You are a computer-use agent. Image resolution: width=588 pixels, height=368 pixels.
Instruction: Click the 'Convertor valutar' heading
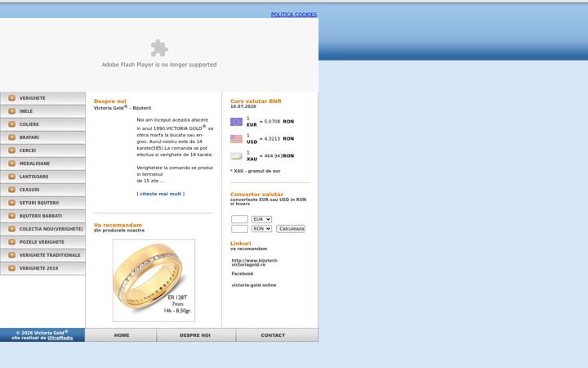point(257,194)
